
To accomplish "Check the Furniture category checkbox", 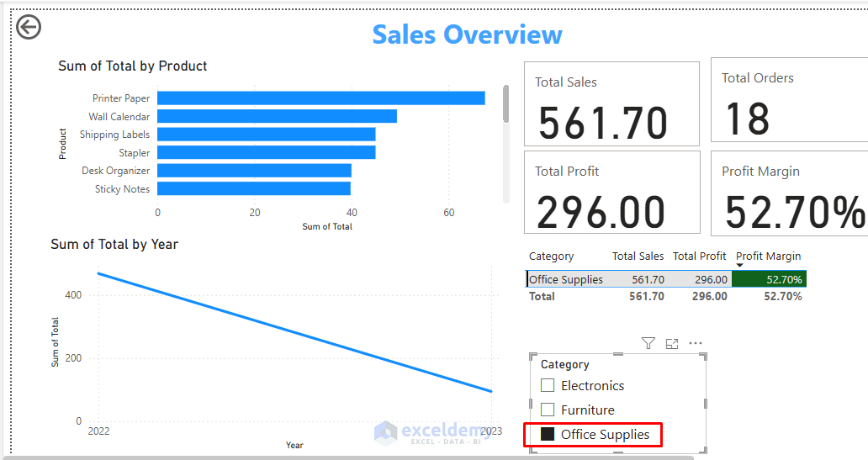I will [x=548, y=410].
